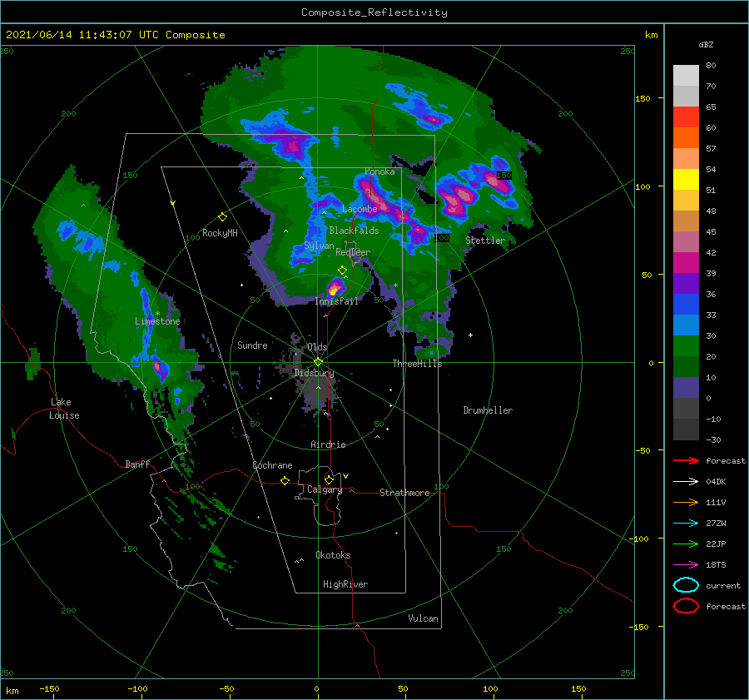Click the Airdrie label

pyautogui.click(x=328, y=444)
